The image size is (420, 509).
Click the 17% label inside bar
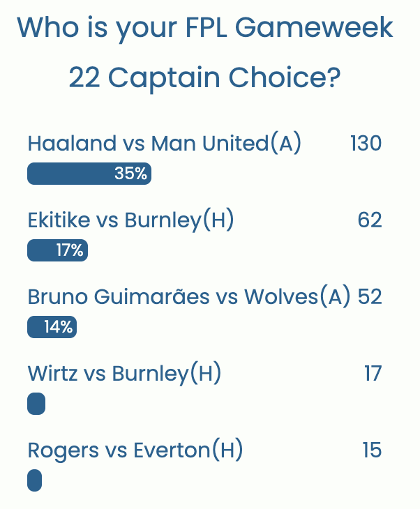point(70,250)
